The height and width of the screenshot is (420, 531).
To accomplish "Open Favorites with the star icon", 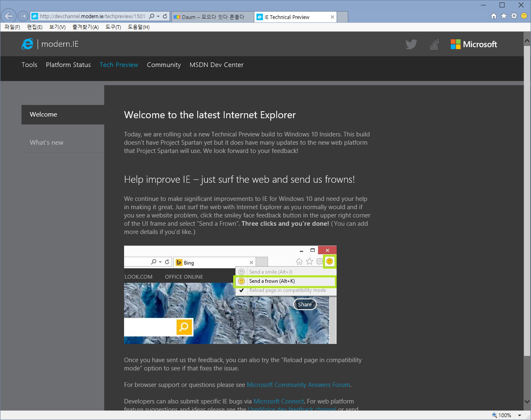I will point(504,16).
